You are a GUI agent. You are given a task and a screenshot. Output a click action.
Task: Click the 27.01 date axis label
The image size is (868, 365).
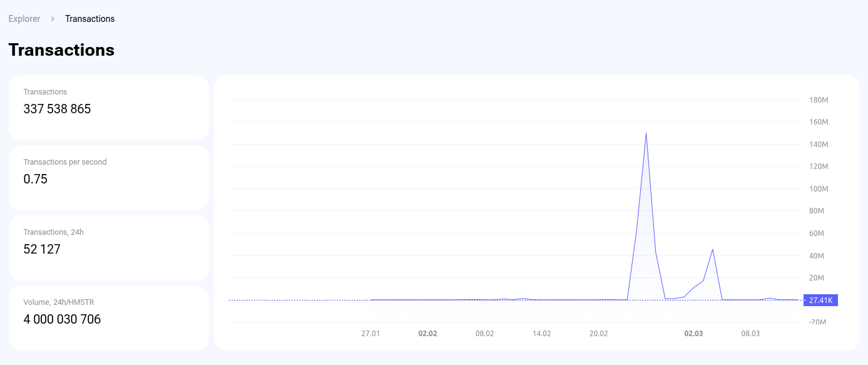[370, 334]
